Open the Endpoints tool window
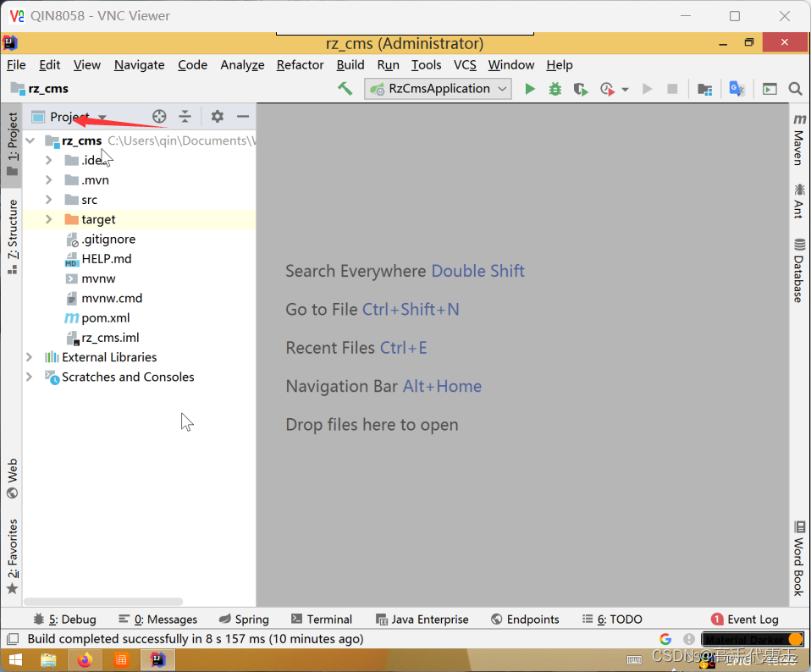The height and width of the screenshot is (672, 811). (525, 620)
